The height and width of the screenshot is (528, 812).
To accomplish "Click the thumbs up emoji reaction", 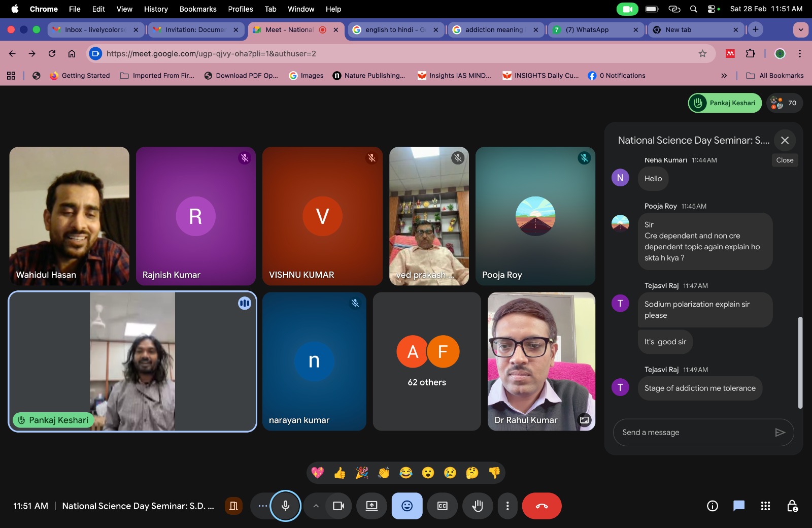I will coord(340,473).
